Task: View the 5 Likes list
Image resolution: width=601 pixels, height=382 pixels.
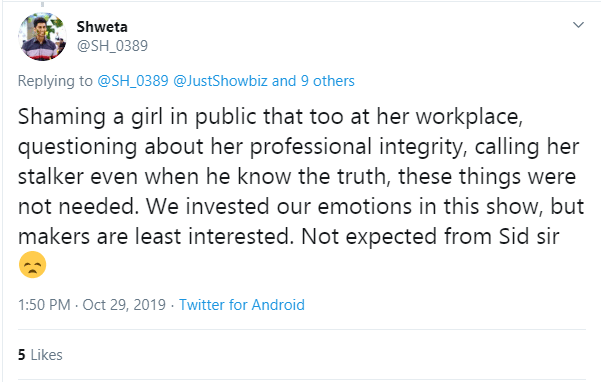Action: click(40, 355)
